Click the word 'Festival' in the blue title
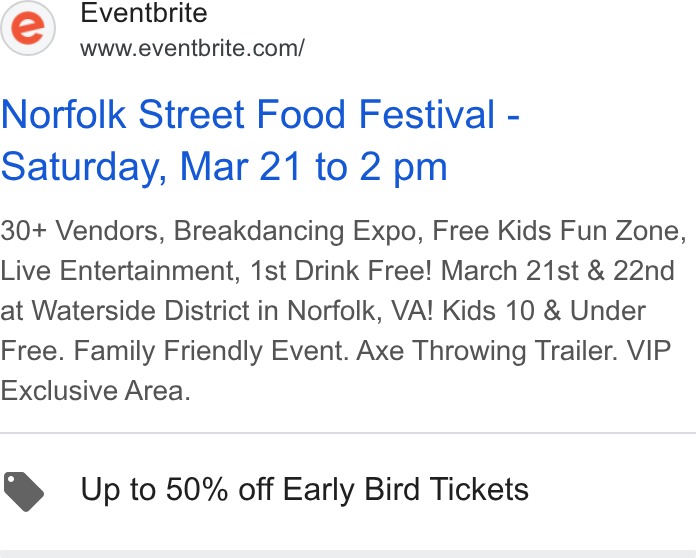The image size is (696, 558). click(426, 114)
